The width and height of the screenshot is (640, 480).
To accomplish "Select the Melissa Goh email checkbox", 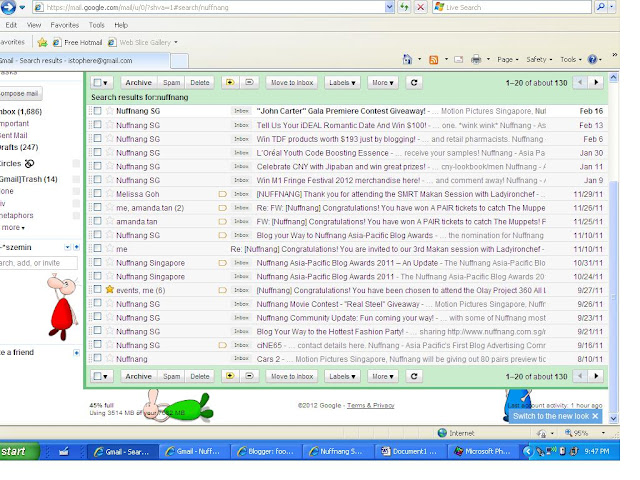I will pos(97,193).
